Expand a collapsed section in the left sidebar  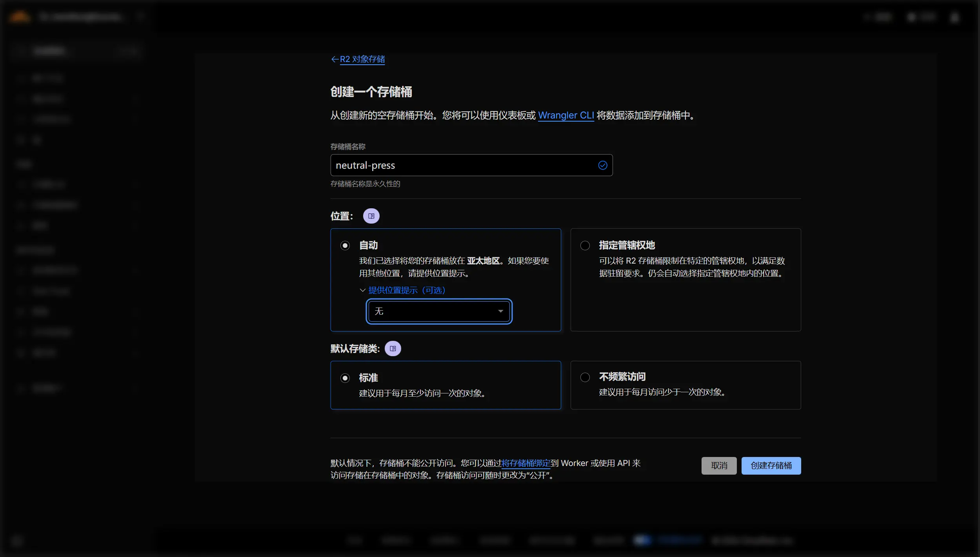pos(135,184)
